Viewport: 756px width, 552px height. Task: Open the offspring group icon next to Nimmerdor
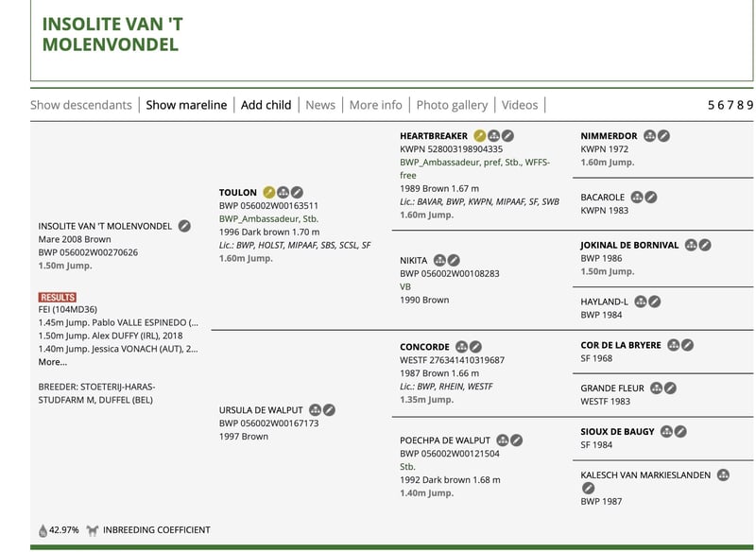650,136
